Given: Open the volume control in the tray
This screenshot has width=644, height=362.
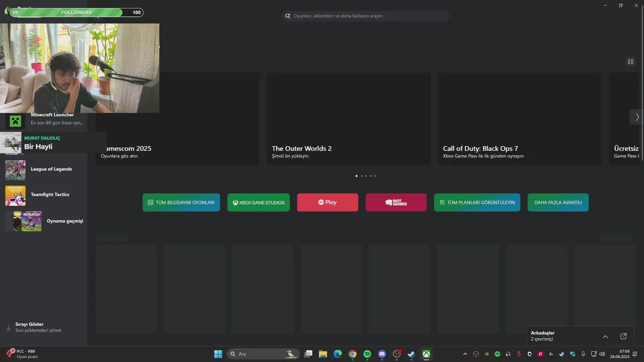Looking at the screenshot, I should (x=602, y=354).
